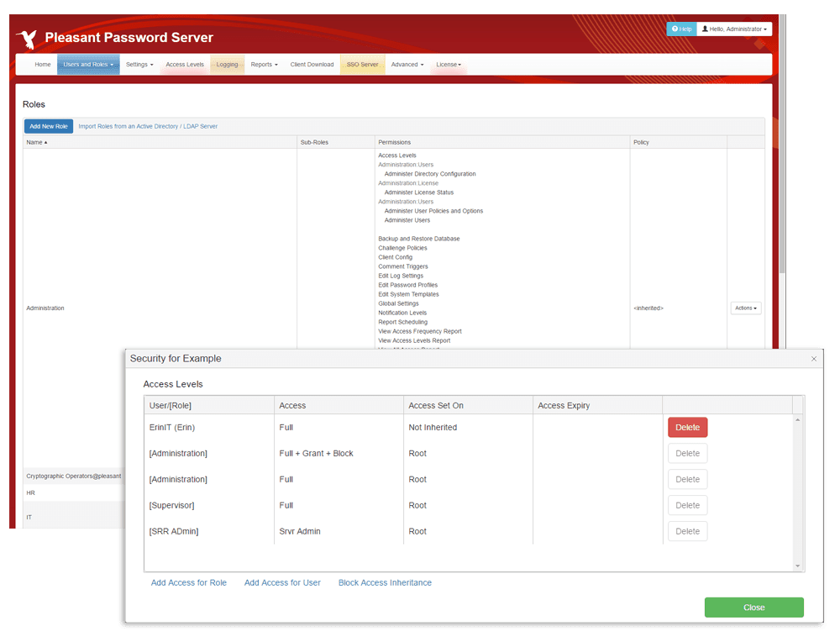Viewport: 840px width, 637px height.
Task: Select the HR role row
Action: coord(74,493)
